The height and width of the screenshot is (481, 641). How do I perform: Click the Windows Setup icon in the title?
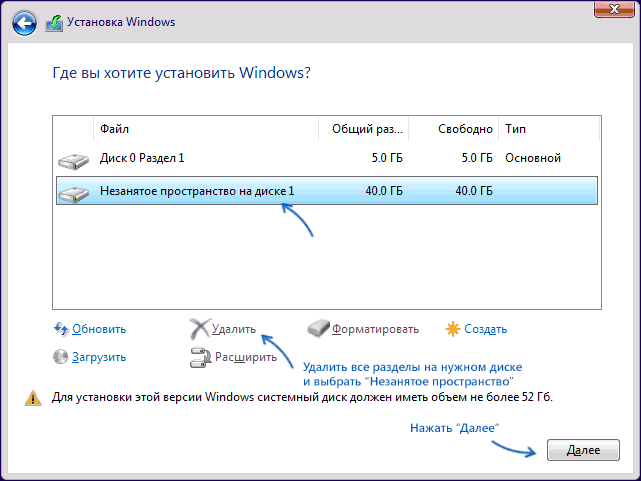pos(54,23)
